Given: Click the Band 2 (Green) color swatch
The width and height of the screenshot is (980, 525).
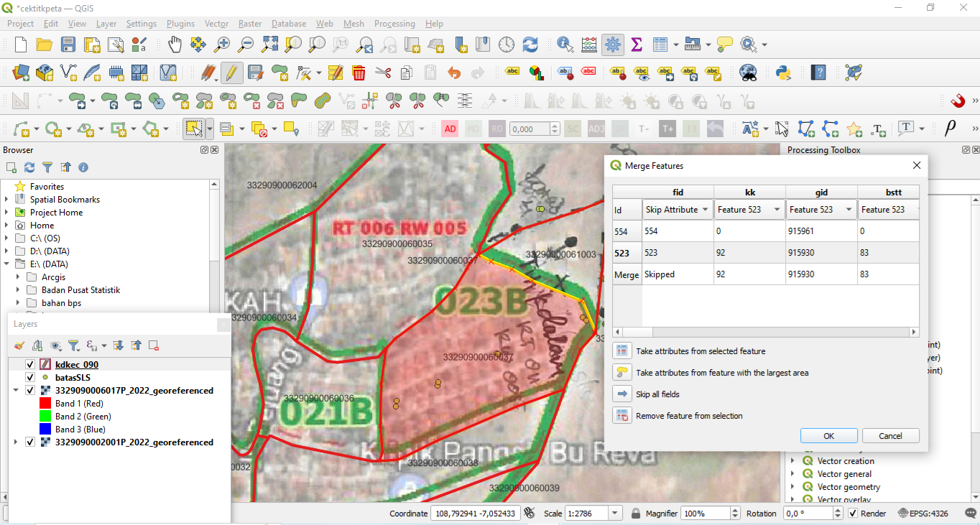Looking at the screenshot, I should [x=45, y=417].
